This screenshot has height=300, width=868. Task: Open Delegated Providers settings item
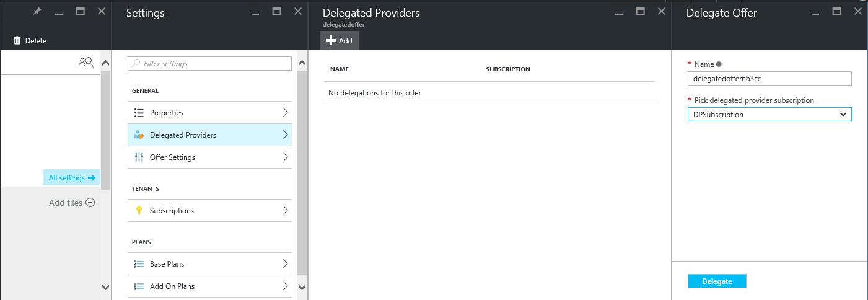[x=209, y=135]
